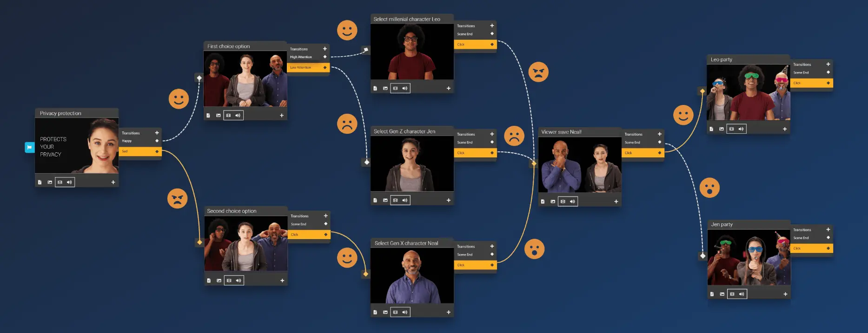This screenshot has height=333, width=868.
Task: Select film icon on Select Gen Z character Jen node
Action: click(395, 200)
